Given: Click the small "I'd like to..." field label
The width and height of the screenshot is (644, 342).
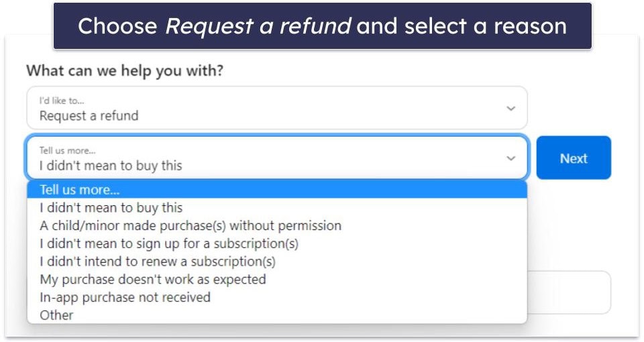Looking at the screenshot, I should [62, 101].
